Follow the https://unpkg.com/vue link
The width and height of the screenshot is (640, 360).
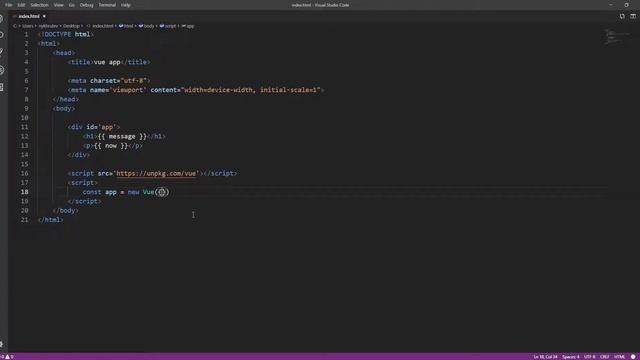(156, 173)
